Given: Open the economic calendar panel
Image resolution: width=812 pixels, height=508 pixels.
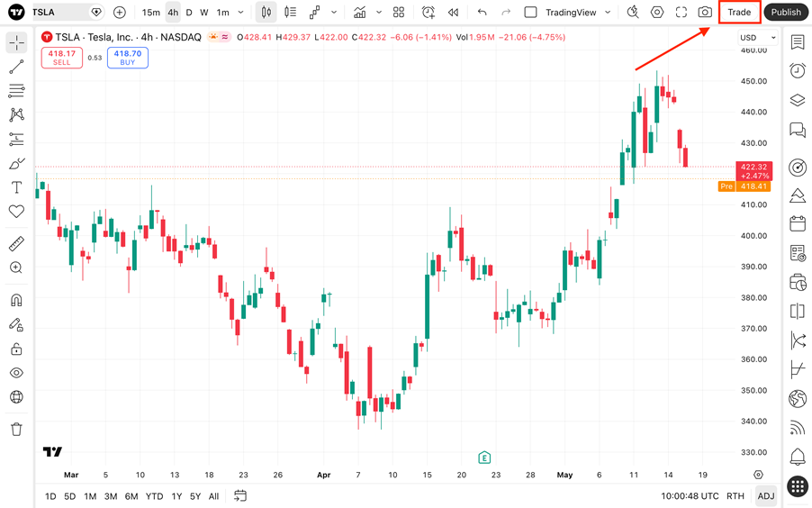Looking at the screenshot, I should click(x=798, y=223).
